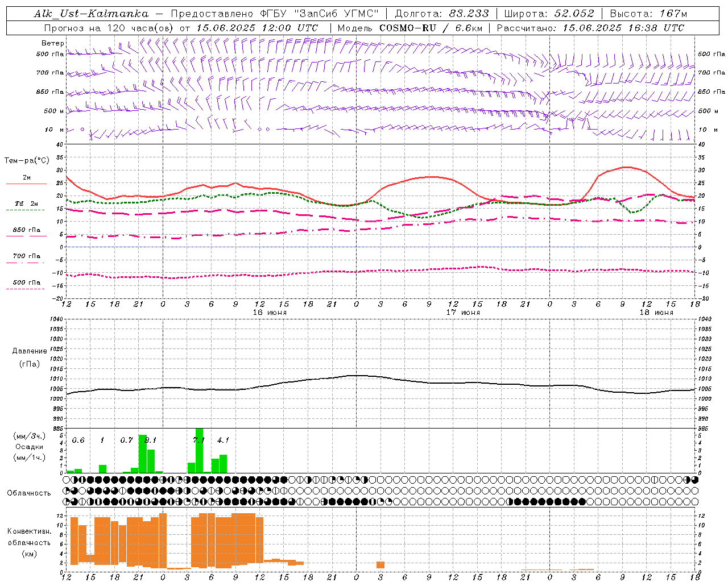Click the 8.1 precipitation total
The height and width of the screenshot is (582, 728).
click(x=151, y=440)
